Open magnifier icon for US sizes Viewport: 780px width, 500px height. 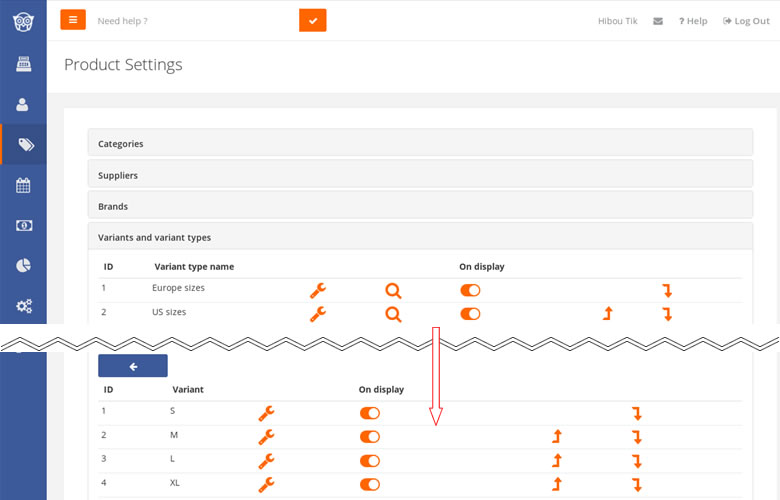point(393,314)
